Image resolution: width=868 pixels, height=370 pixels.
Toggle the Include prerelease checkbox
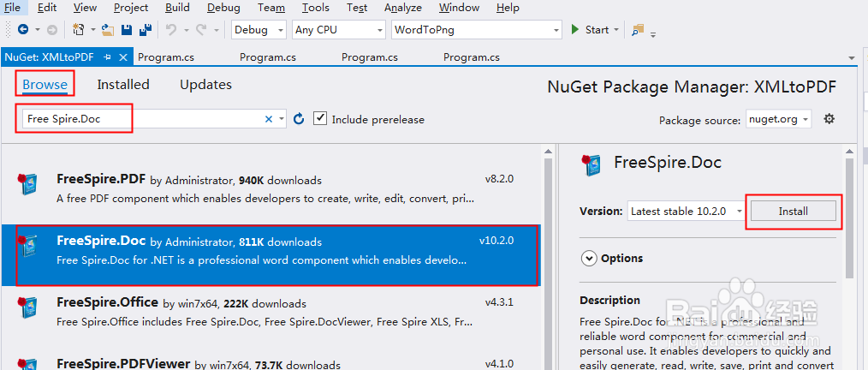(320, 118)
